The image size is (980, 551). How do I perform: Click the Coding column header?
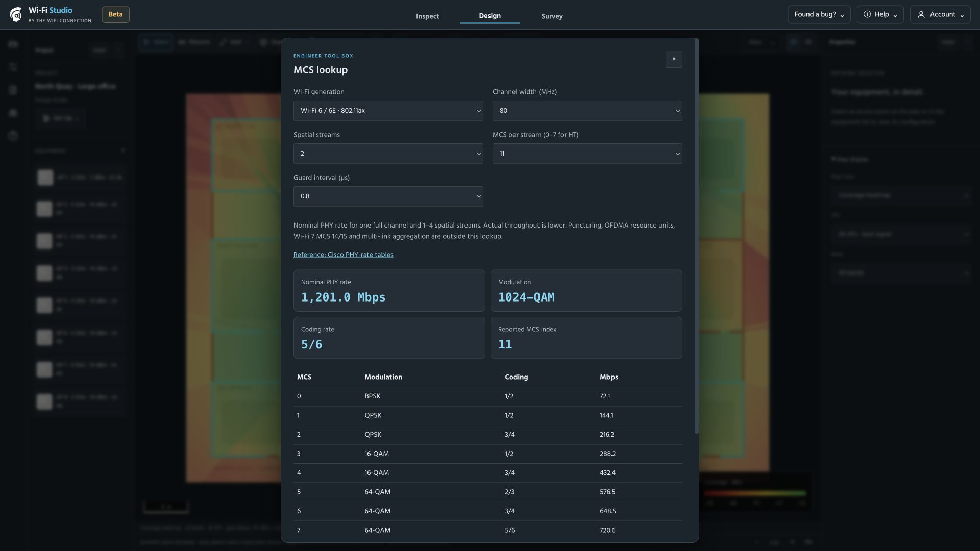pyautogui.click(x=516, y=378)
